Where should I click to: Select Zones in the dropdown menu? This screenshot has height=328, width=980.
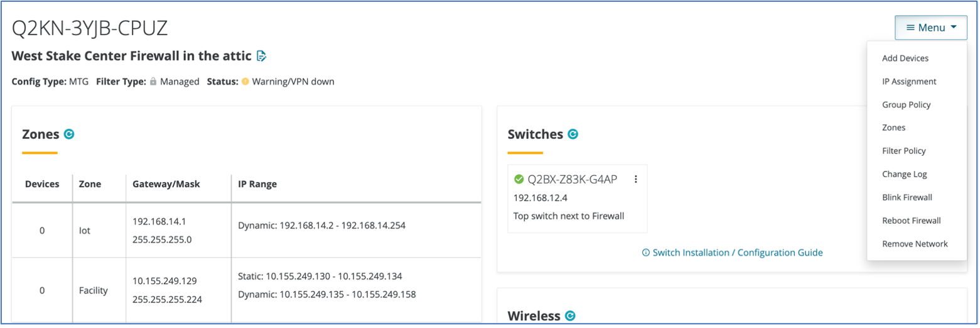[893, 128]
